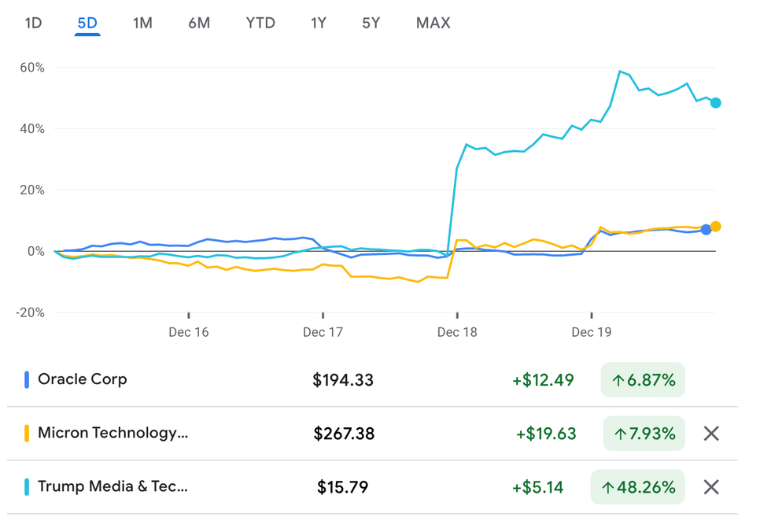Show the MAX range chart

(x=433, y=23)
